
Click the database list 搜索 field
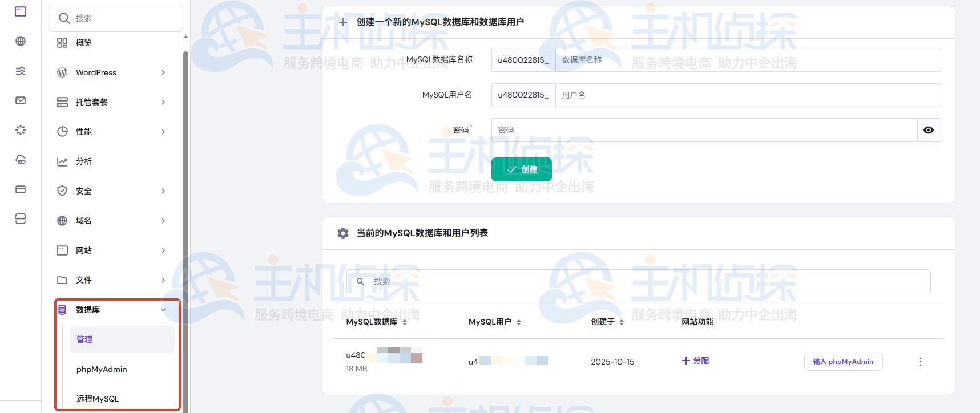pyautogui.click(x=639, y=281)
